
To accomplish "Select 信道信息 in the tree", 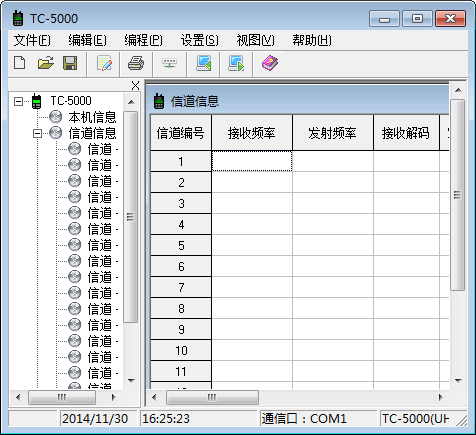I will 92,133.
